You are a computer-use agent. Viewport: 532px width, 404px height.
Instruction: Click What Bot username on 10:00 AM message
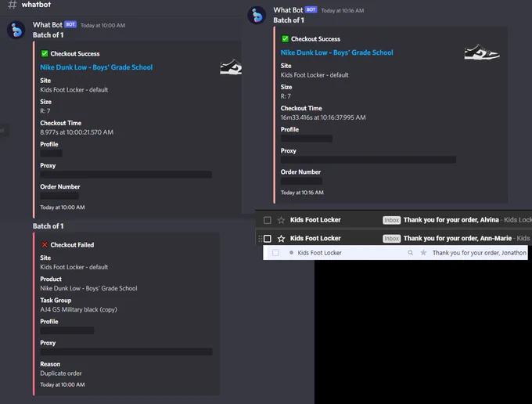click(48, 25)
